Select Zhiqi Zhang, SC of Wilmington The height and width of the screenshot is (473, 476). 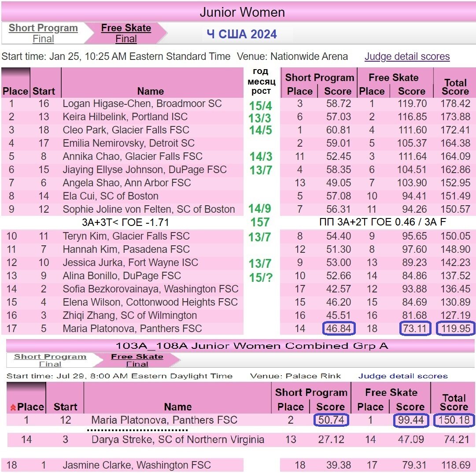129,315
